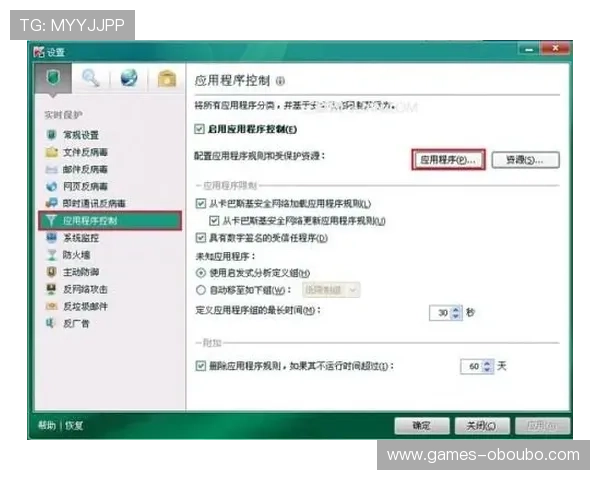
Task: Select 系统监控 in the sidebar
Action: pyautogui.click(x=81, y=238)
